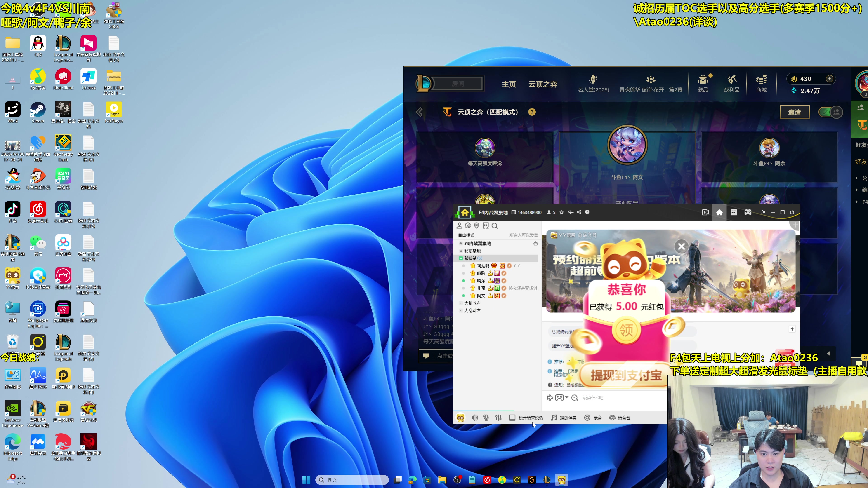Click the search magnifier in YY sidebar toolbar
Screen dimensions: 868x488
point(495,226)
